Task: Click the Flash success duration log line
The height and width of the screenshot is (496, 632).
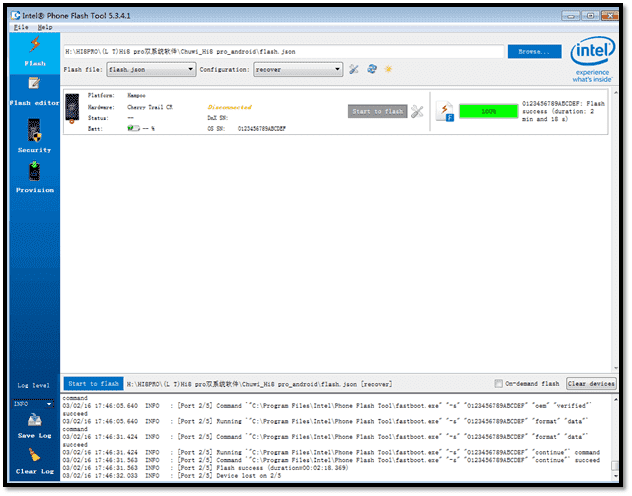Action: pyautogui.click(x=205, y=468)
